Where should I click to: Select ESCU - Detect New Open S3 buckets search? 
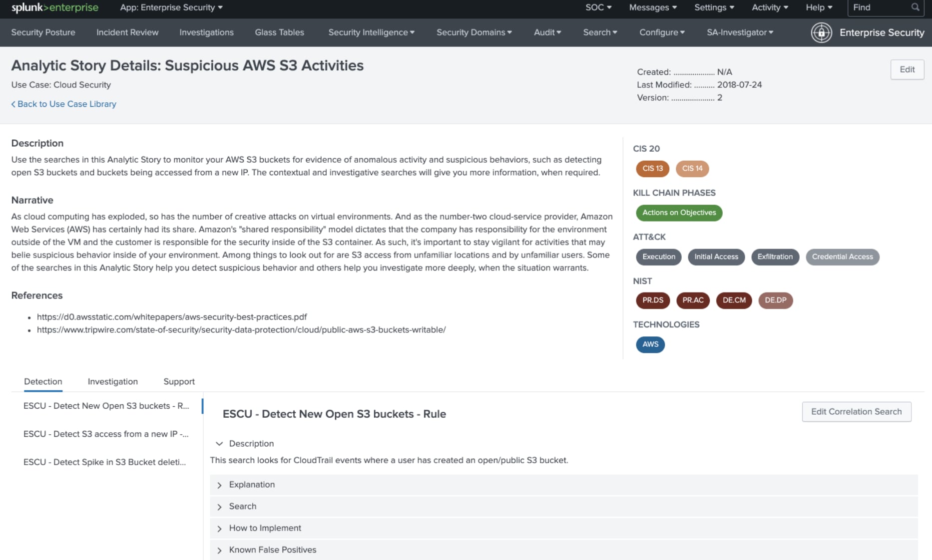point(106,406)
